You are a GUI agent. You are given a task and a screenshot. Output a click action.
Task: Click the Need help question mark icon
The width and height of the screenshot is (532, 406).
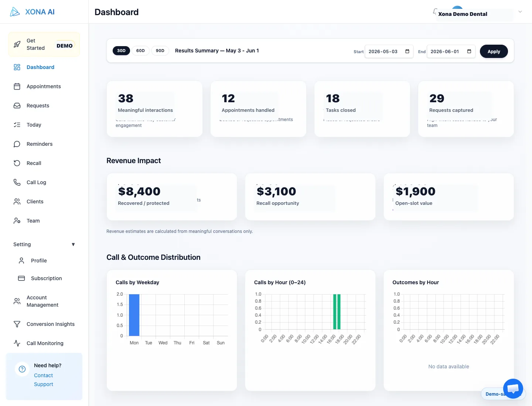tap(22, 369)
